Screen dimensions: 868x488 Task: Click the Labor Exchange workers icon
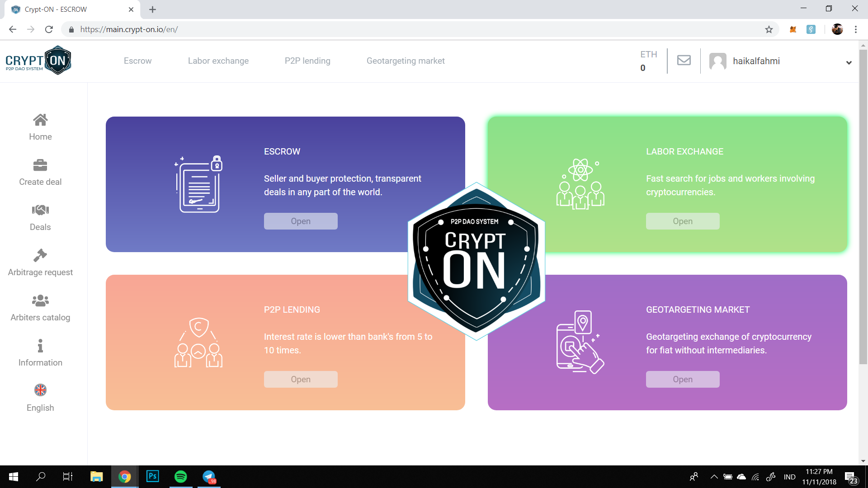[x=580, y=184]
